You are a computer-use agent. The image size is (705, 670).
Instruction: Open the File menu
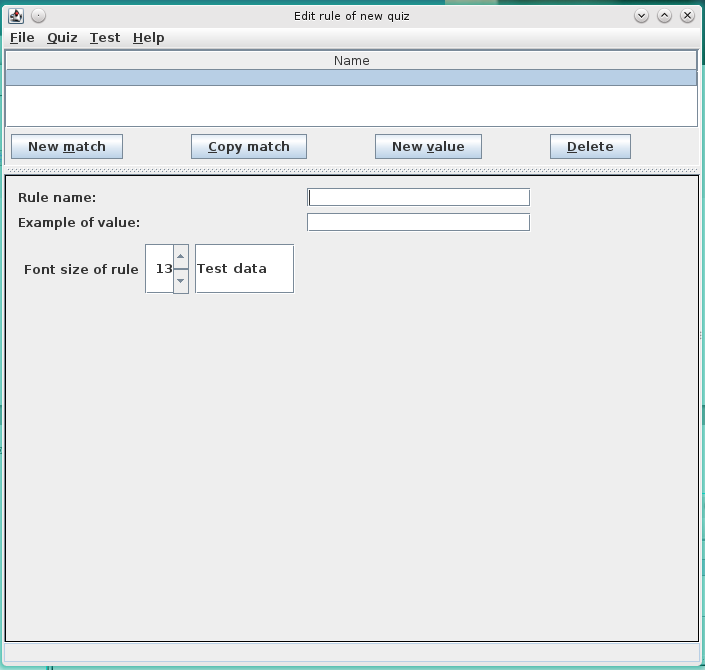(22, 38)
